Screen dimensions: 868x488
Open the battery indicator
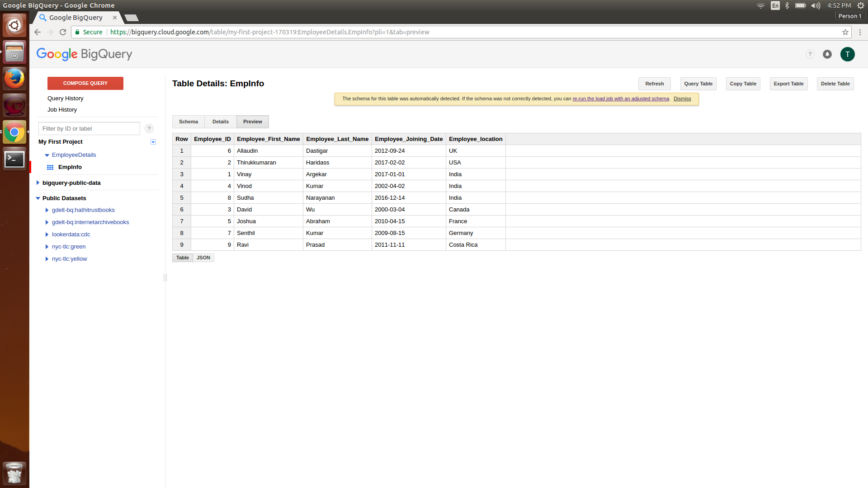pos(801,5)
